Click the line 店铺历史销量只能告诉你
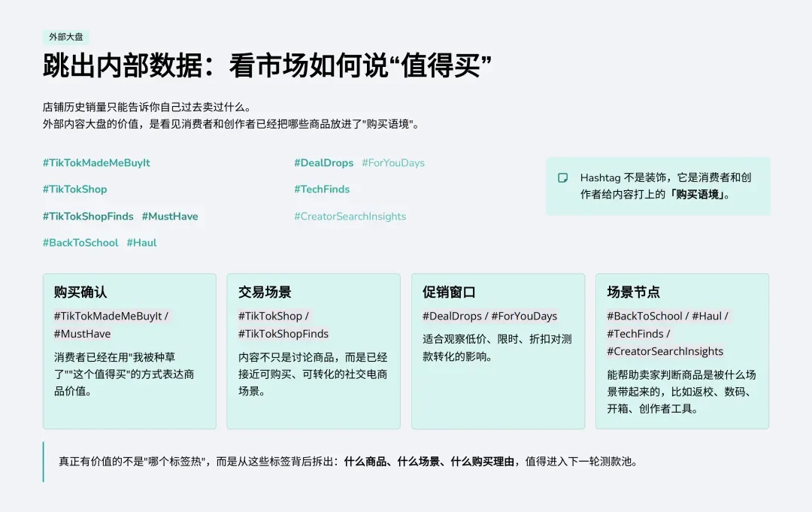This screenshot has width=812, height=512. pyautogui.click(x=147, y=108)
